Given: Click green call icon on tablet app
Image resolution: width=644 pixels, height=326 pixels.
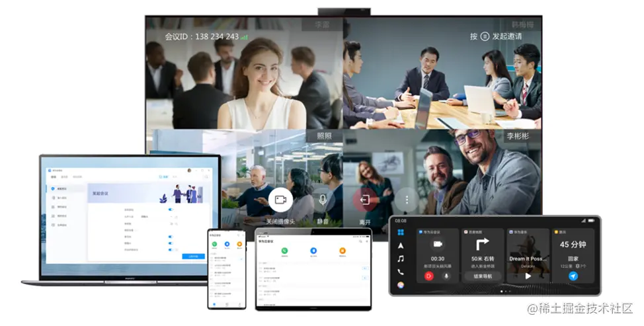Looking at the screenshot, I should click(x=284, y=251).
